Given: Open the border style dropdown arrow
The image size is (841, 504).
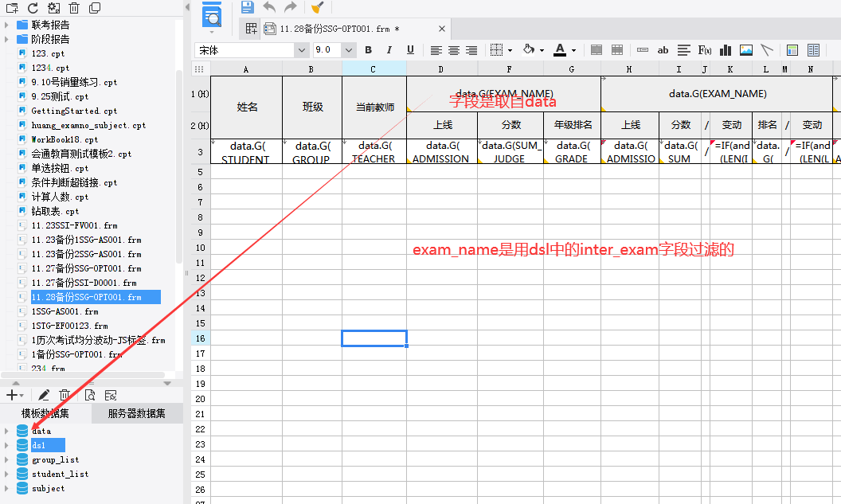Looking at the screenshot, I should tap(510, 50).
